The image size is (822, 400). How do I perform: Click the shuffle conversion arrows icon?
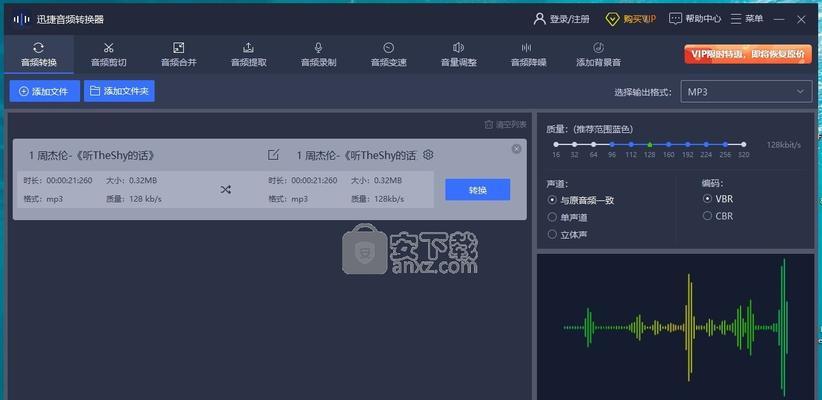click(x=225, y=190)
